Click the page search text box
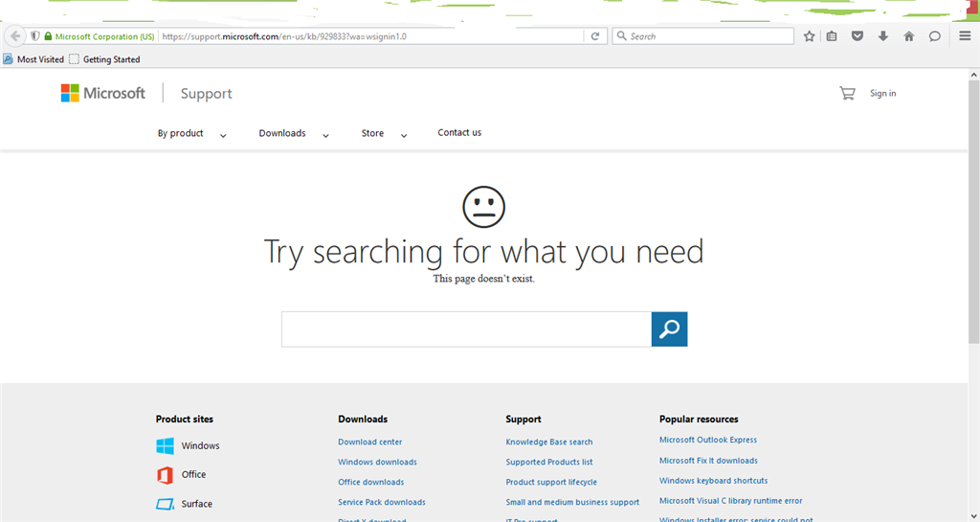 point(466,329)
